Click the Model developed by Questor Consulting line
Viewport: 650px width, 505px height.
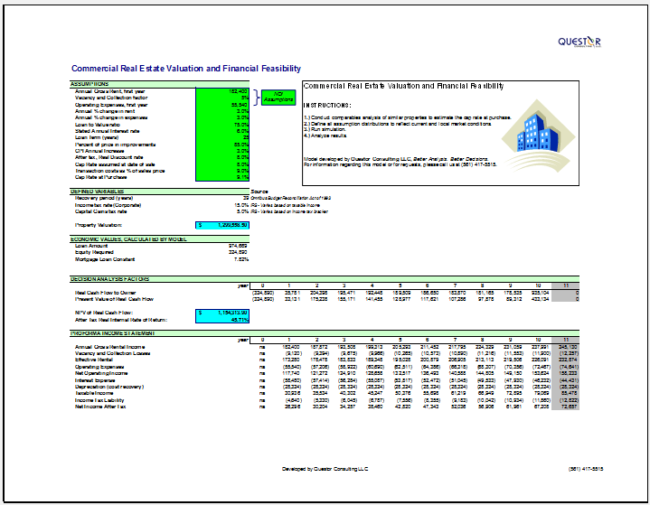point(396,159)
